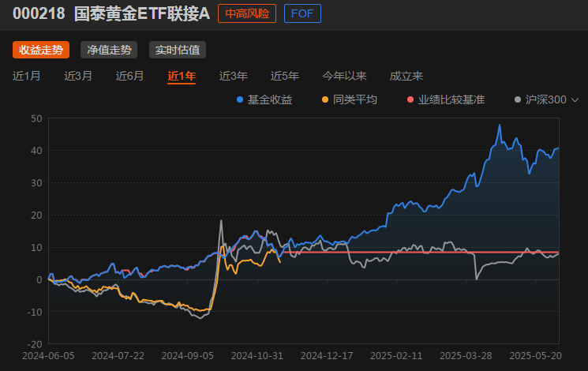Click x-axis date 2025-05-20

point(535,356)
